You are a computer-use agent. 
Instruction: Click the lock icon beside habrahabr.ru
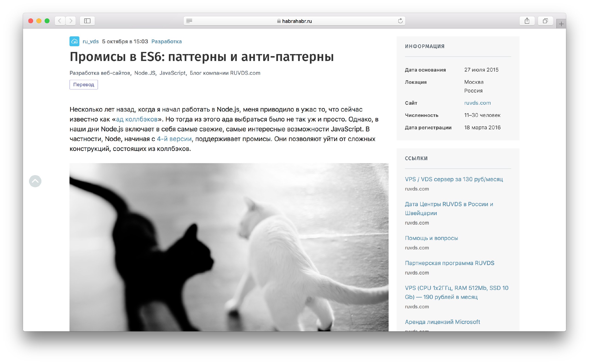click(x=279, y=21)
